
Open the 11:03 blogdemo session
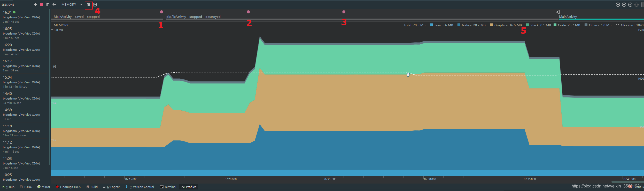click(25, 163)
